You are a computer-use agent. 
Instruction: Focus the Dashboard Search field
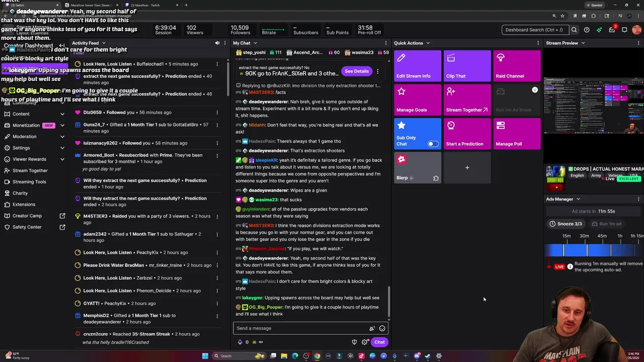click(535, 30)
